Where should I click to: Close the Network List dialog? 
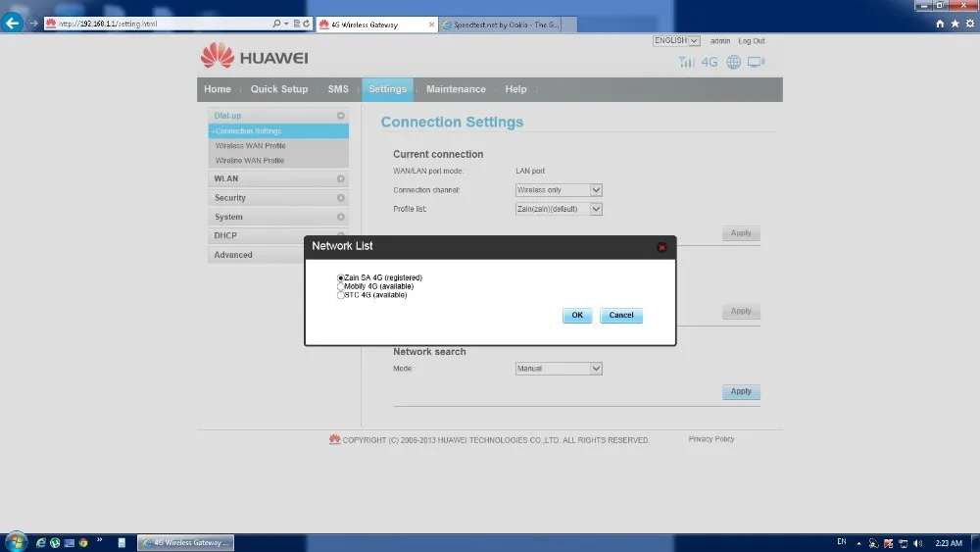click(x=661, y=247)
